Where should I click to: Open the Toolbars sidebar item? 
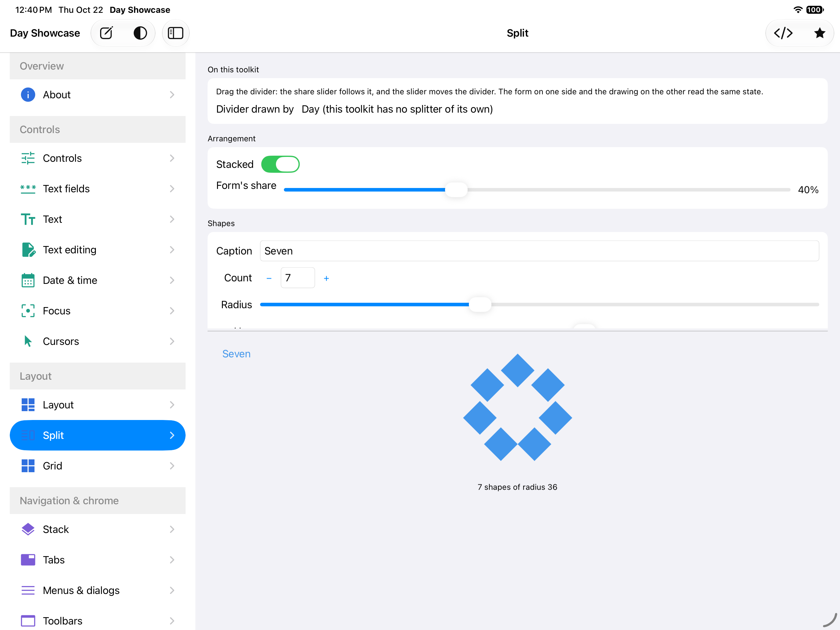pos(98,621)
